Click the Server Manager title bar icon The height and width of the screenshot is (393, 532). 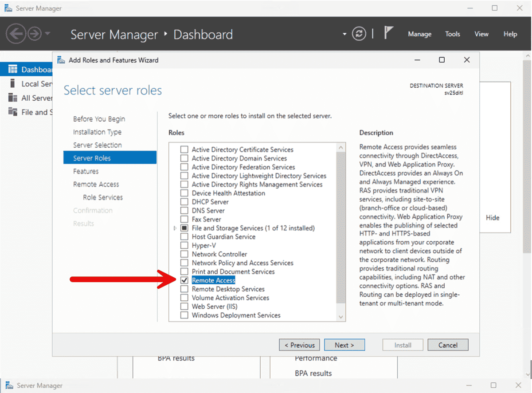(8, 8)
